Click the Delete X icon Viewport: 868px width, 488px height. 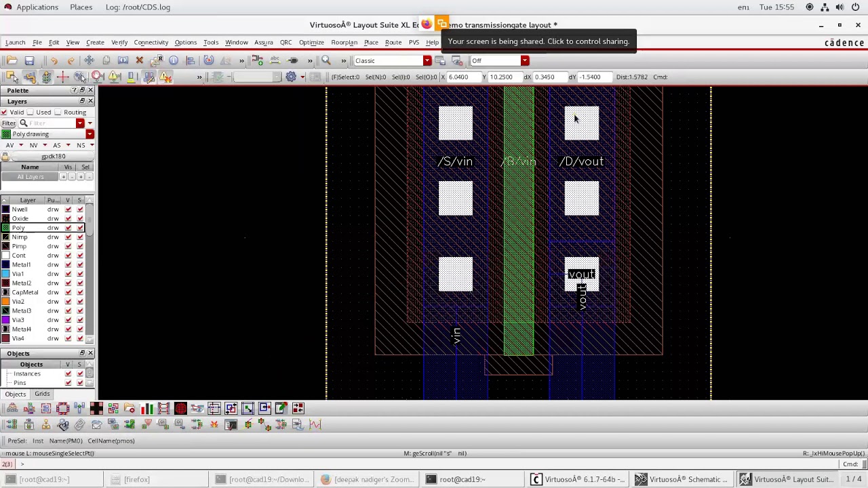coord(140,60)
